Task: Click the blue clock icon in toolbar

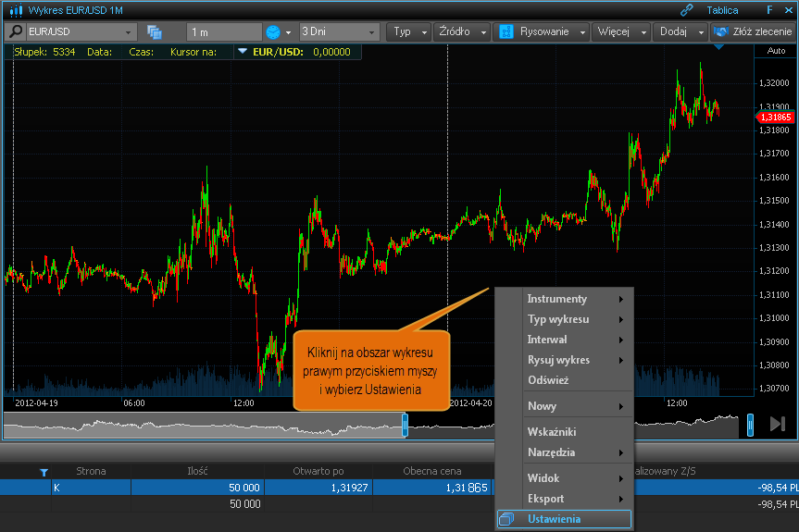Action: click(x=273, y=32)
